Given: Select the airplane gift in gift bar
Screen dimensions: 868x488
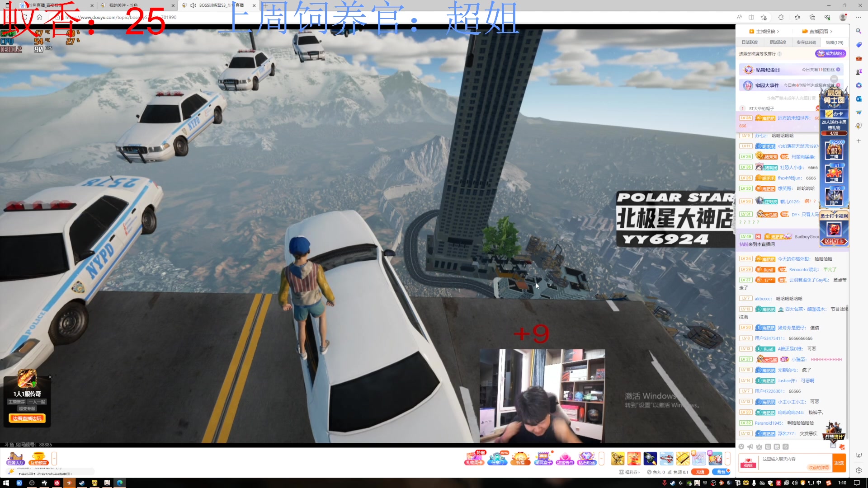Looking at the screenshot, I should click(666, 458).
